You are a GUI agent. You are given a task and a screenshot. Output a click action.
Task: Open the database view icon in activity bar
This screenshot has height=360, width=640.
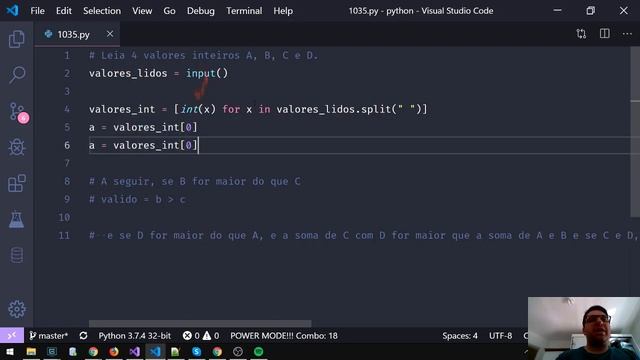pos(17,255)
